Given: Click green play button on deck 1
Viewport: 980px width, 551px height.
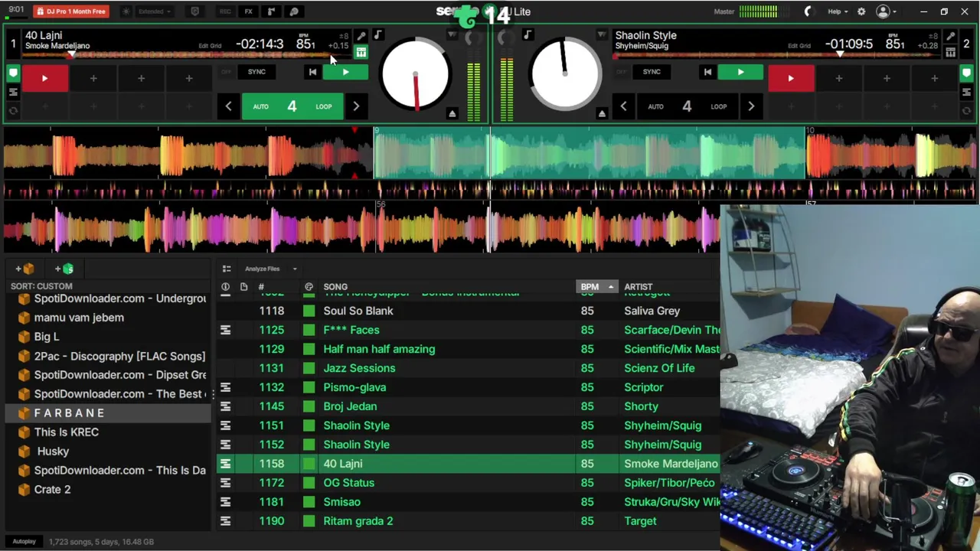Looking at the screenshot, I should (x=345, y=72).
